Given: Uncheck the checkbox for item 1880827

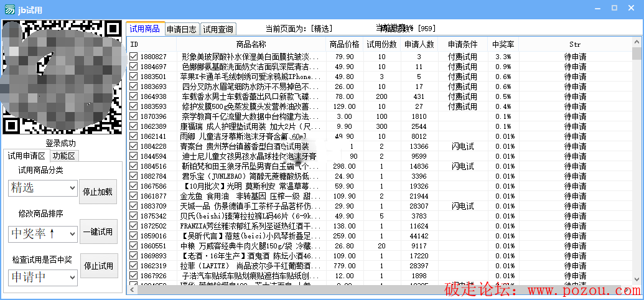Looking at the screenshot, I should pyautogui.click(x=134, y=57).
